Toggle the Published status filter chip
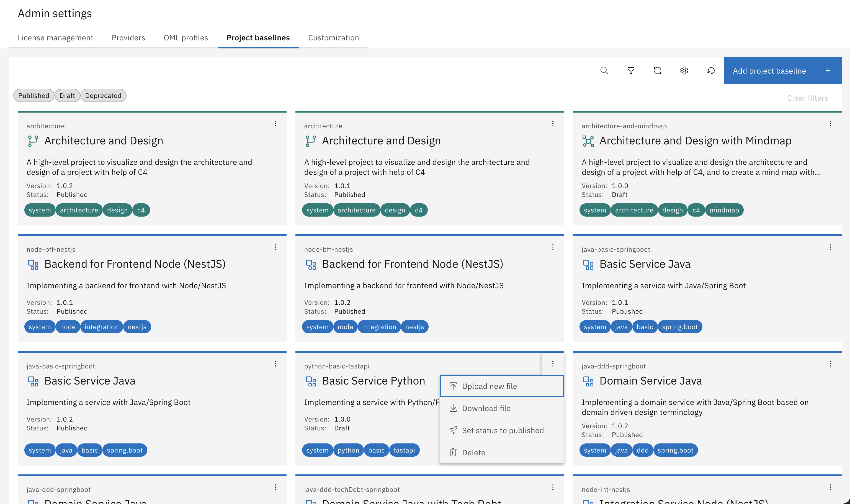The width and height of the screenshot is (850, 504). pos(34,95)
